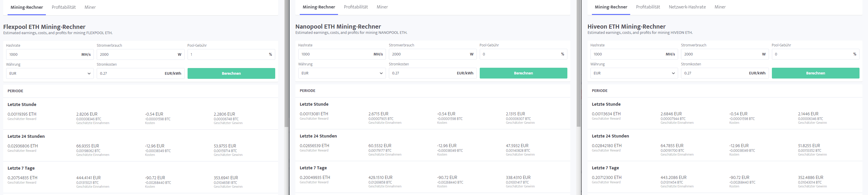This screenshot has height=195, width=868.
Task: Select Hiveon 24h reward 0.02842180 ETH
Action: tap(607, 146)
